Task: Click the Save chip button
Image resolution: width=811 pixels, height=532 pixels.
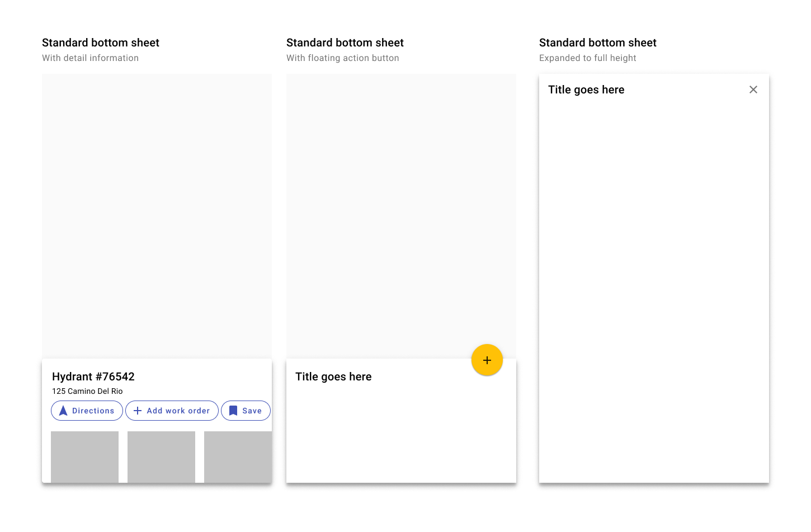Action: pyautogui.click(x=246, y=411)
